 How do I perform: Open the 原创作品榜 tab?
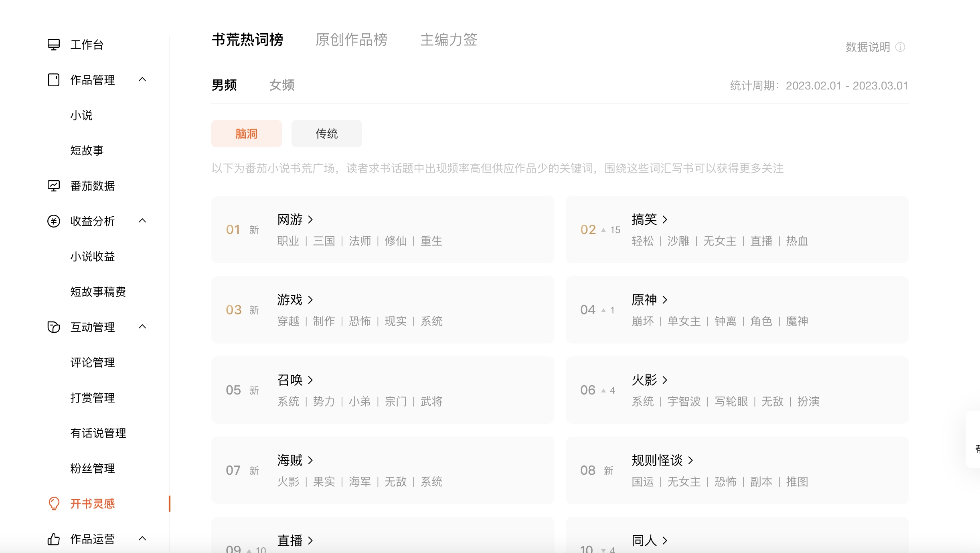click(351, 40)
